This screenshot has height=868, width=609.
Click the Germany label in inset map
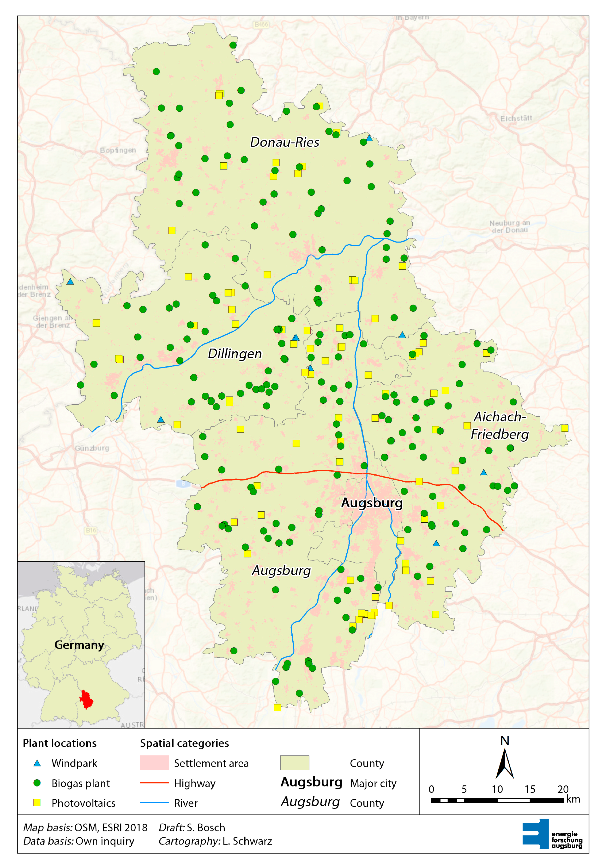tap(79, 645)
